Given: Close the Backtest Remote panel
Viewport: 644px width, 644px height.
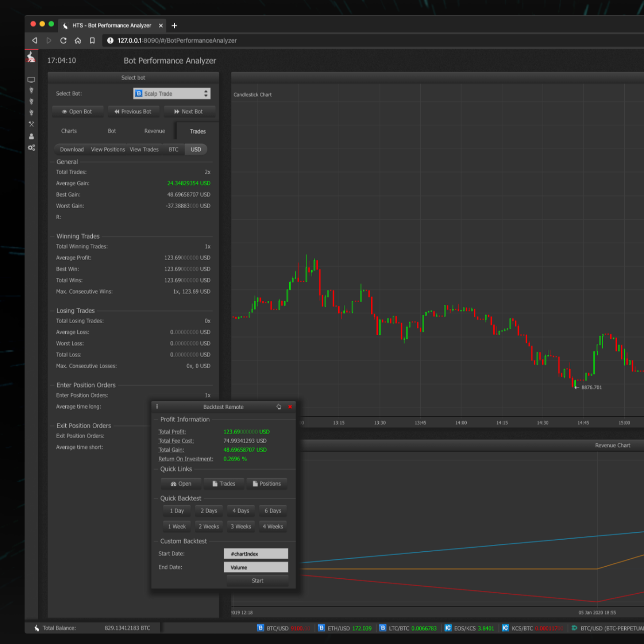Looking at the screenshot, I should pos(290,407).
